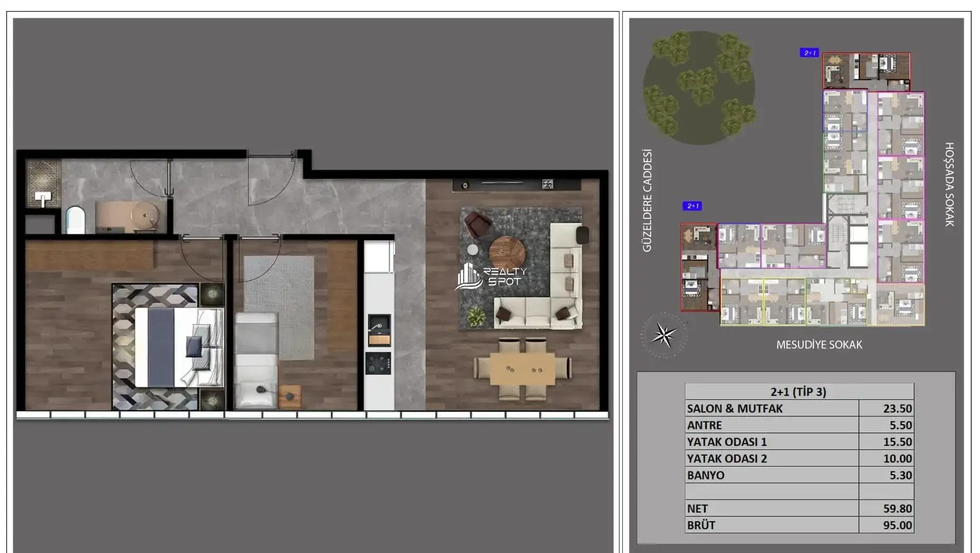Click the upper blue "2+1" tag on site plan

click(x=810, y=53)
